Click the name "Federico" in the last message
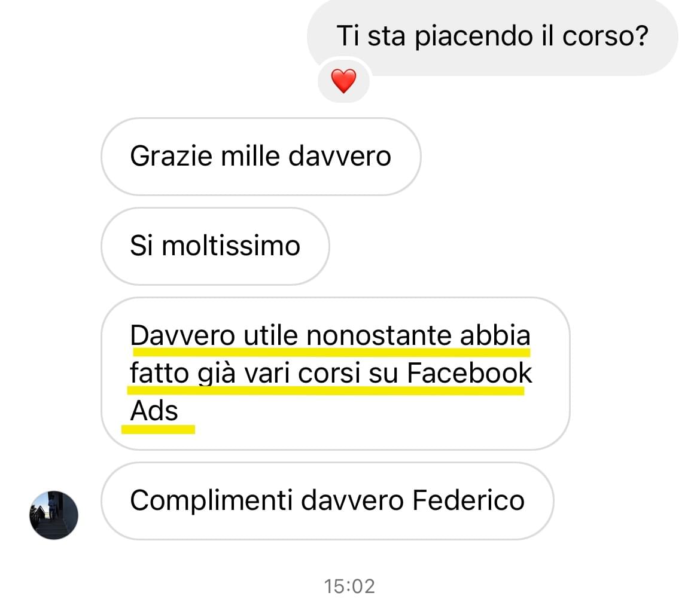This screenshot has height=605, width=700. tap(468, 500)
